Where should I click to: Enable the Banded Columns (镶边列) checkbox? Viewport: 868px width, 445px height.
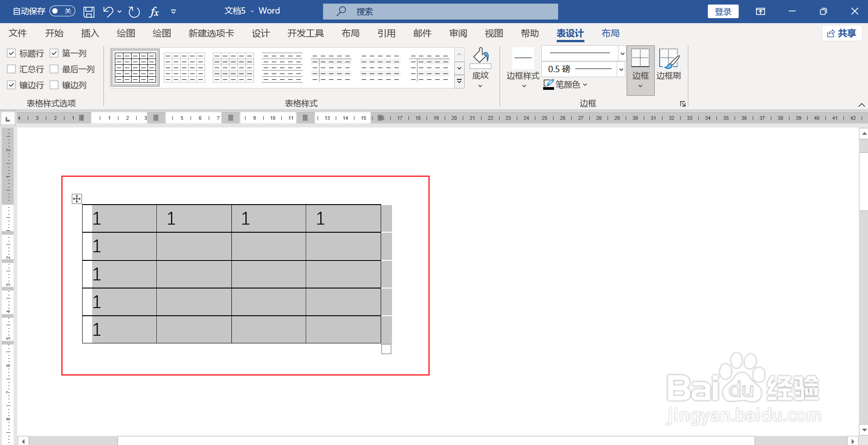pyautogui.click(x=54, y=85)
